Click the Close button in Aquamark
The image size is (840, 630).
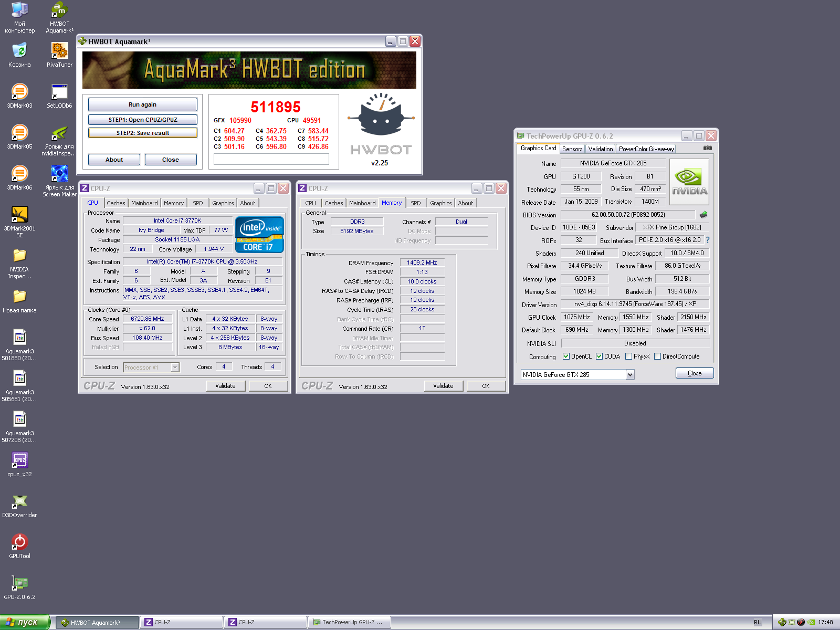click(x=171, y=160)
